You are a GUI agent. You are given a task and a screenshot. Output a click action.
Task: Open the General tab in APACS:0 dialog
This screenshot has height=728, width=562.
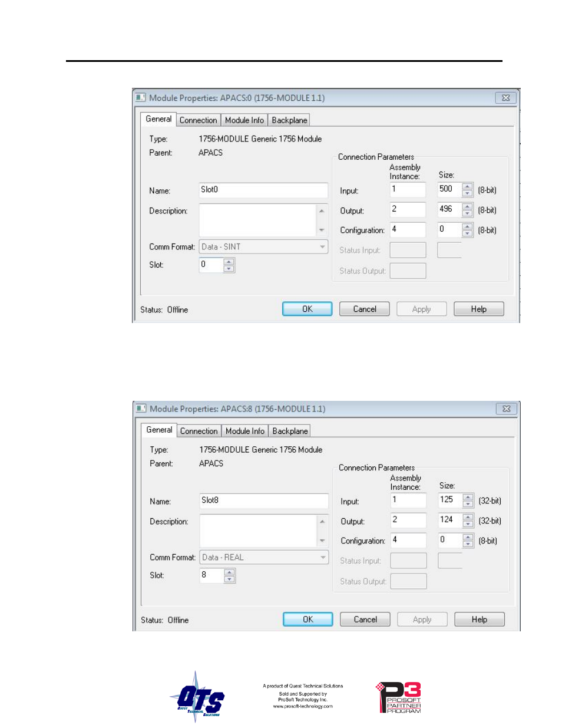point(158,119)
